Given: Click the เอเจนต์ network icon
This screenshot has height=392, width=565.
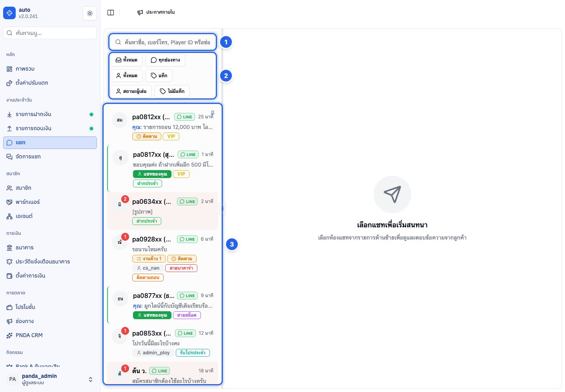Looking at the screenshot, I should click(x=9, y=216).
